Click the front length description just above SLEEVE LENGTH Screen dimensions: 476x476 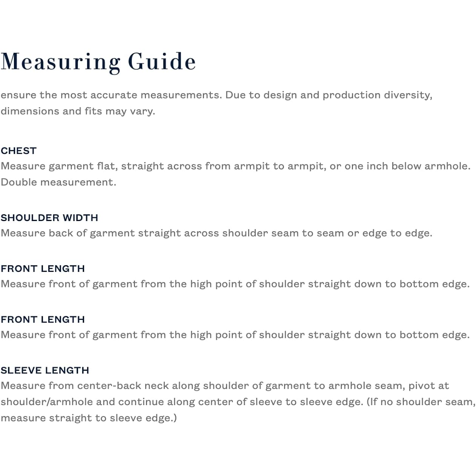point(235,335)
